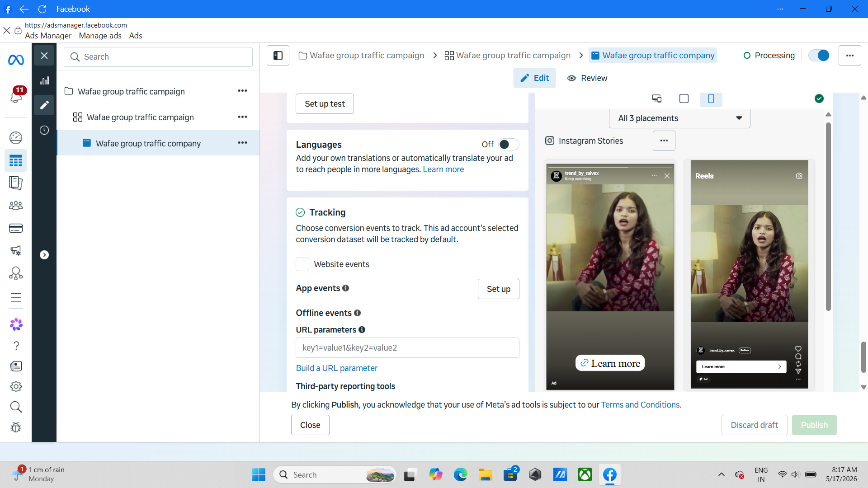Click the Set up test button
The image size is (868, 488).
(x=325, y=104)
